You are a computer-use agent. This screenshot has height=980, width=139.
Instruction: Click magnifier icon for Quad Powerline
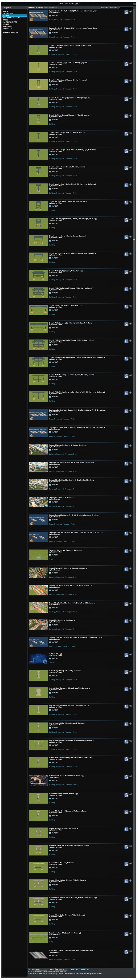pos(126,934)
